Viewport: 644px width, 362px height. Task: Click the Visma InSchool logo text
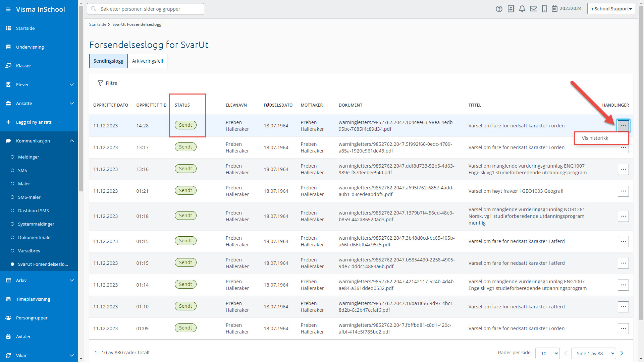(41, 9)
